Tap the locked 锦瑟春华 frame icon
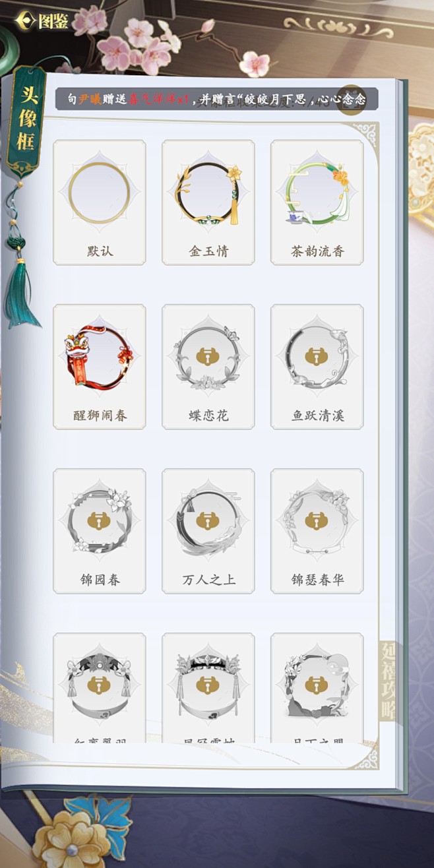 317,521
